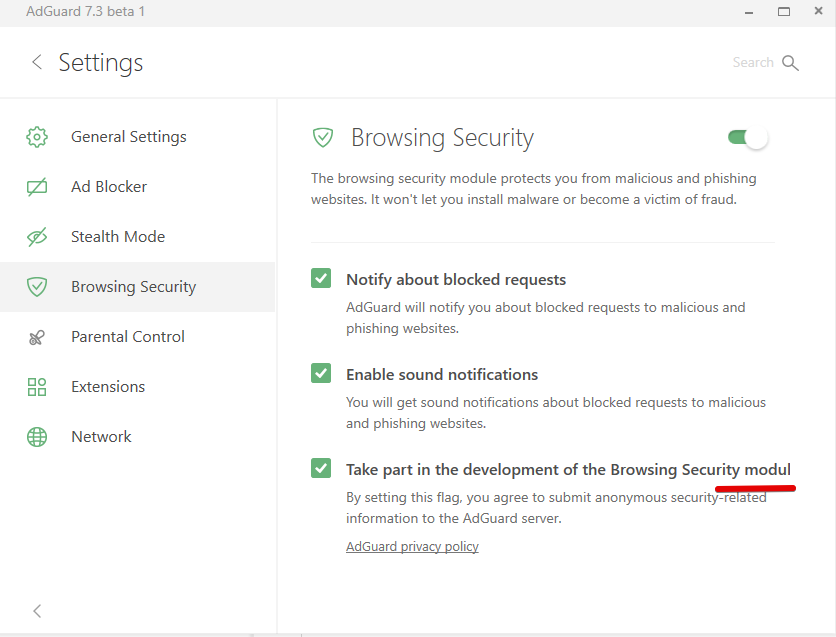This screenshot has height=637, width=836.
Task: Select Parental Control from the sidebar menu
Action: coord(128,337)
